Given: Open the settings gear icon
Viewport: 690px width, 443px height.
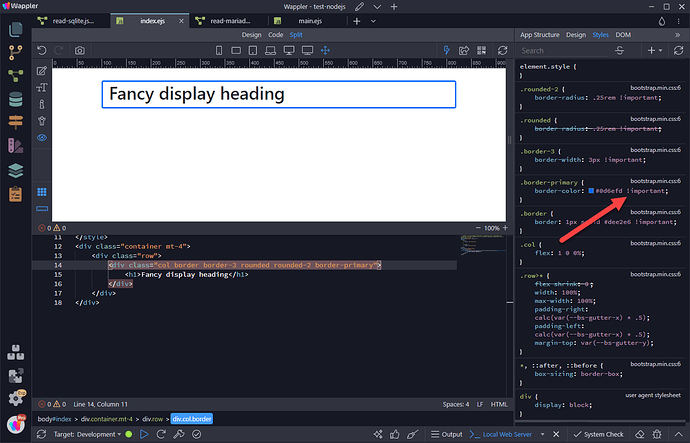Looking at the screenshot, I should tap(15, 399).
